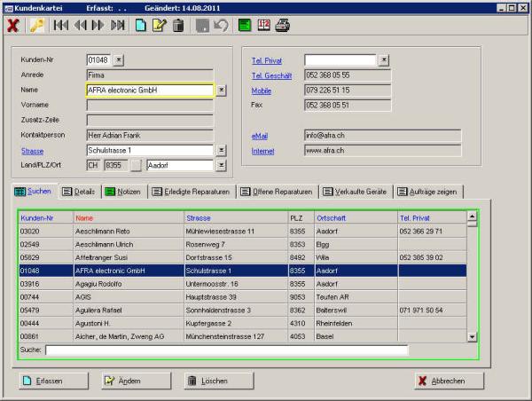
Task: Create new record via toolbar page icon
Action: pyautogui.click(x=141, y=26)
